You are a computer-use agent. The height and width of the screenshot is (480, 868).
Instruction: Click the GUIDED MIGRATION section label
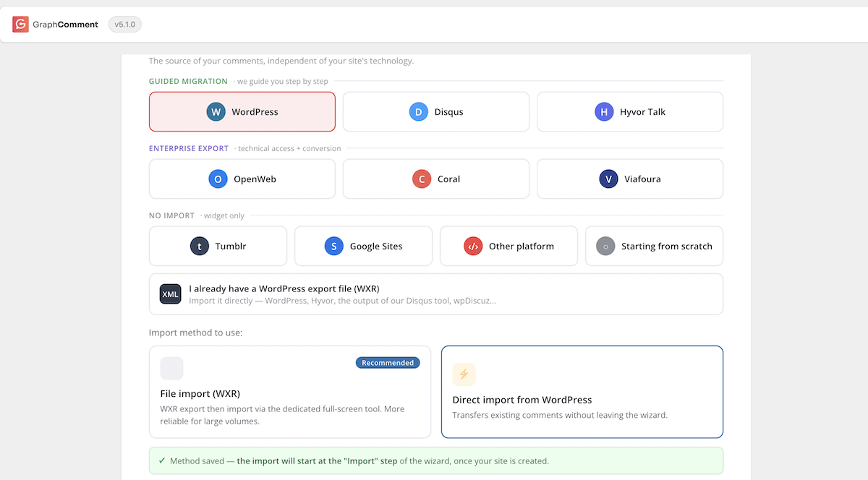[188, 82]
